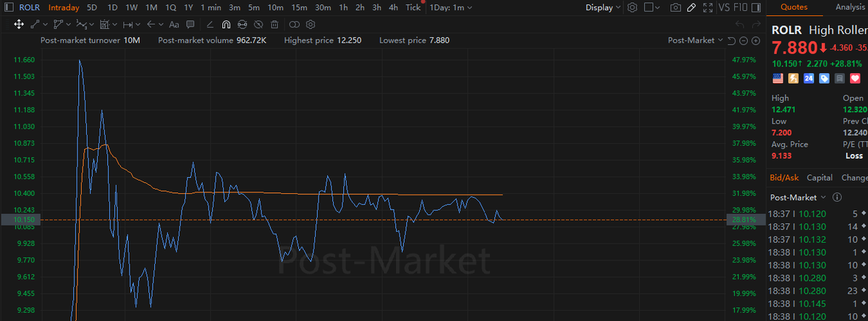The image size is (868, 321).
Task: Take a chart screenshot with camera icon
Action: pos(675,8)
